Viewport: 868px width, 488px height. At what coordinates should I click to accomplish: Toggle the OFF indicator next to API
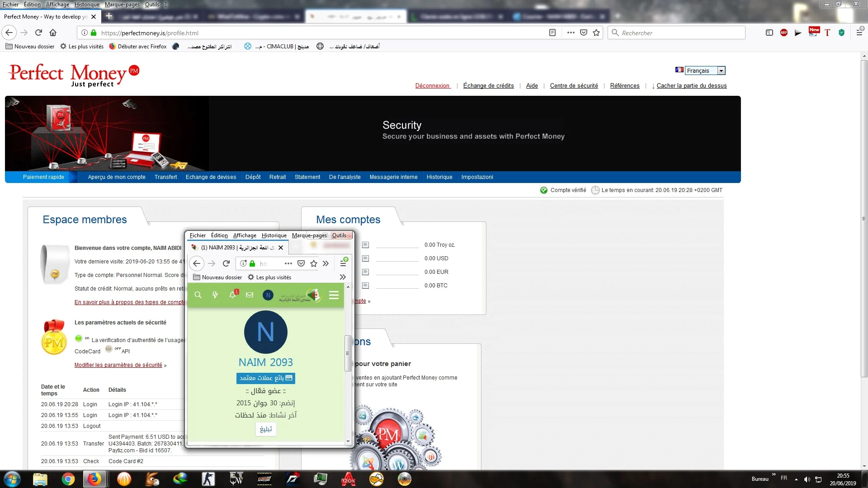click(108, 348)
